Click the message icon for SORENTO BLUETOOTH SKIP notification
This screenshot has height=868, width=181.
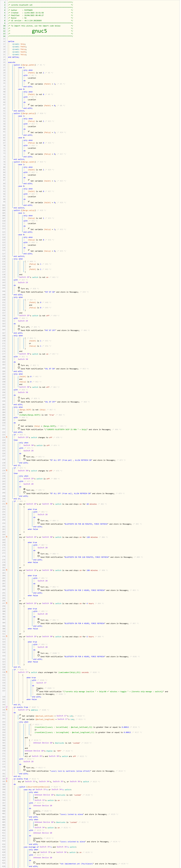tap(19, 429)
